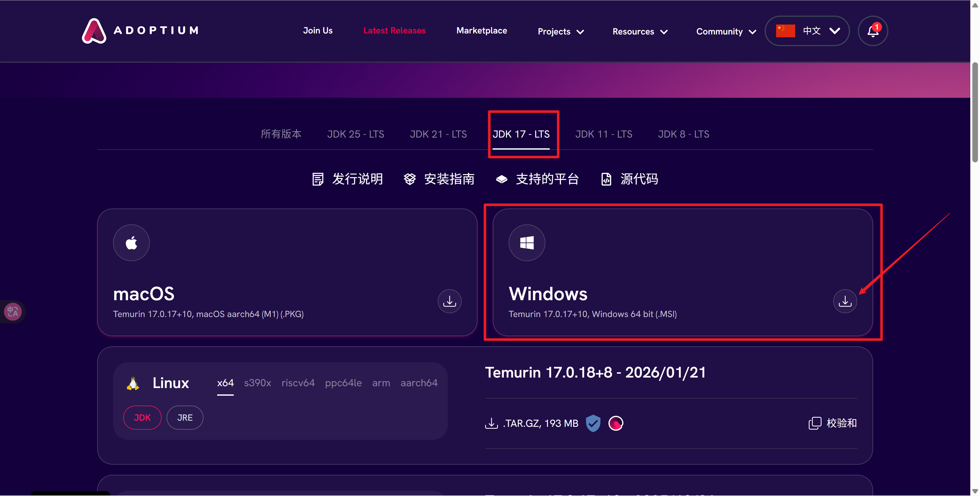Click the Windows logo icon

pyautogui.click(x=526, y=243)
